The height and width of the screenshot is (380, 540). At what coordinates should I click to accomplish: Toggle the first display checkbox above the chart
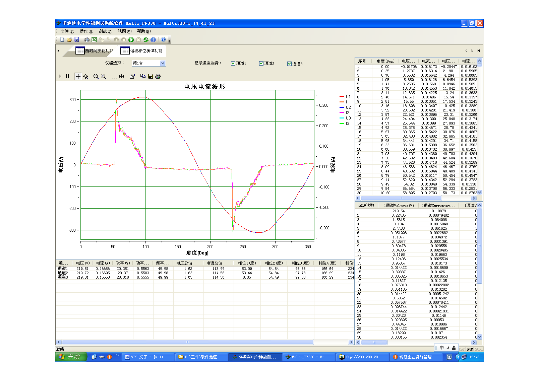point(233,63)
